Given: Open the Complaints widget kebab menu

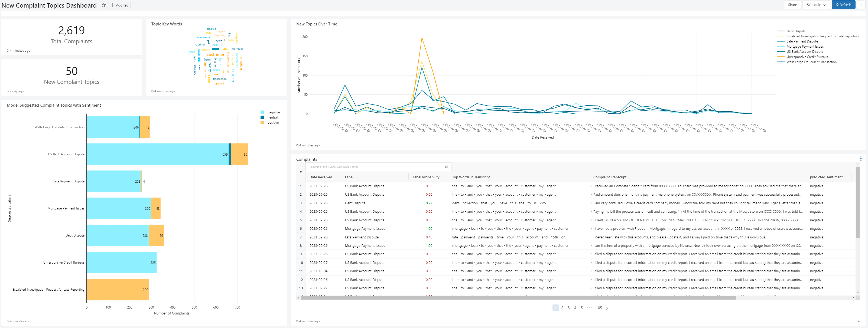Looking at the screenshot, I should tap(861, 159).
